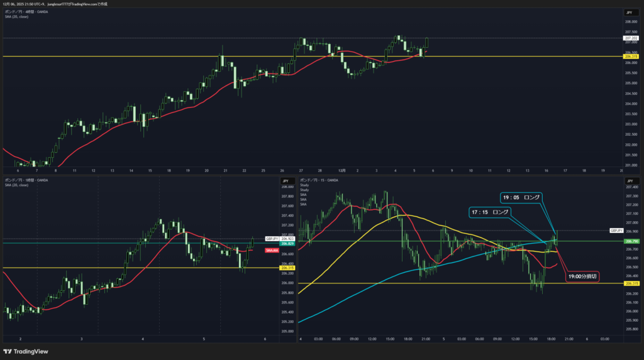Click the JPY currency label in the 15-minute chart
This screenshot has width=644, height=360.
628,180
